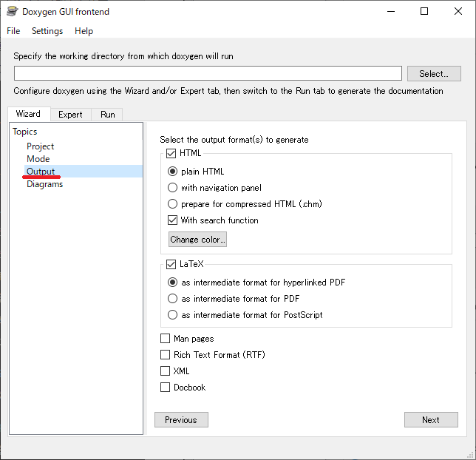Open the Settings menu
Image resolution: width=476 pixels, height=460 pixels.
click(x=47, y=31)
